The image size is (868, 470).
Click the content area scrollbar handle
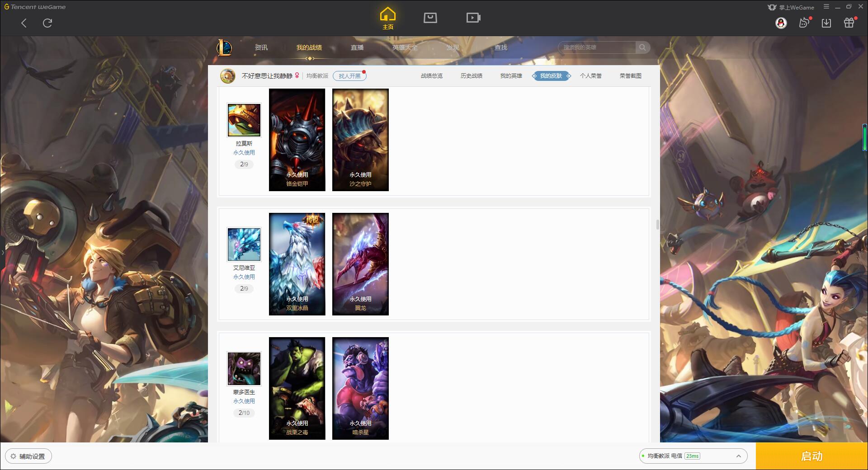click(658, 225)
